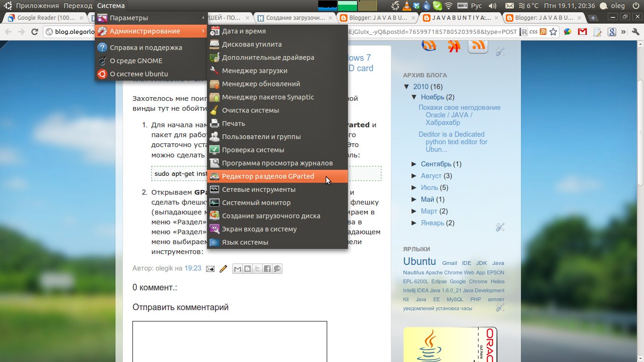644x362 pixels.
Task: Open Дата и время from Administration menu
Action: point(277,31)
